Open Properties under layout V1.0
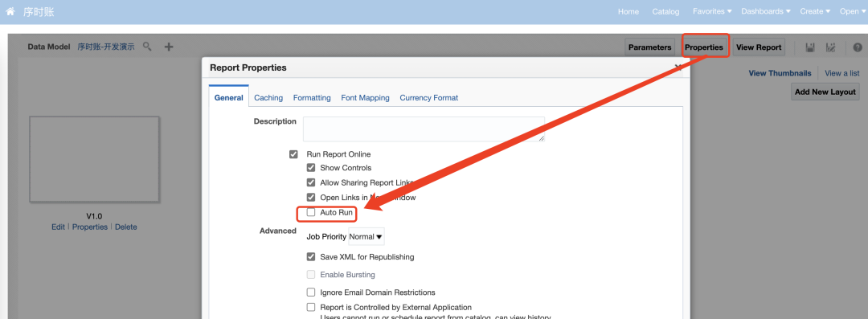The height and width of the screenshot is (319, 868). (x=90, y=227)
